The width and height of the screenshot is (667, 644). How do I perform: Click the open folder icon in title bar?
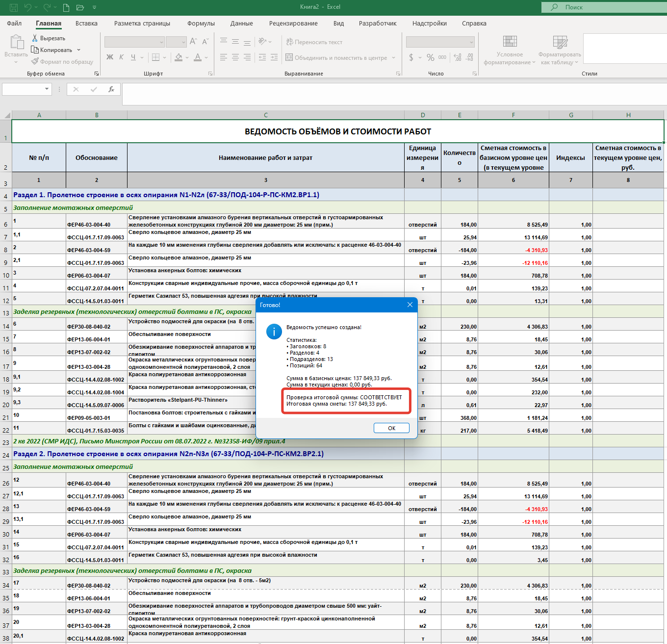point(80,7)
